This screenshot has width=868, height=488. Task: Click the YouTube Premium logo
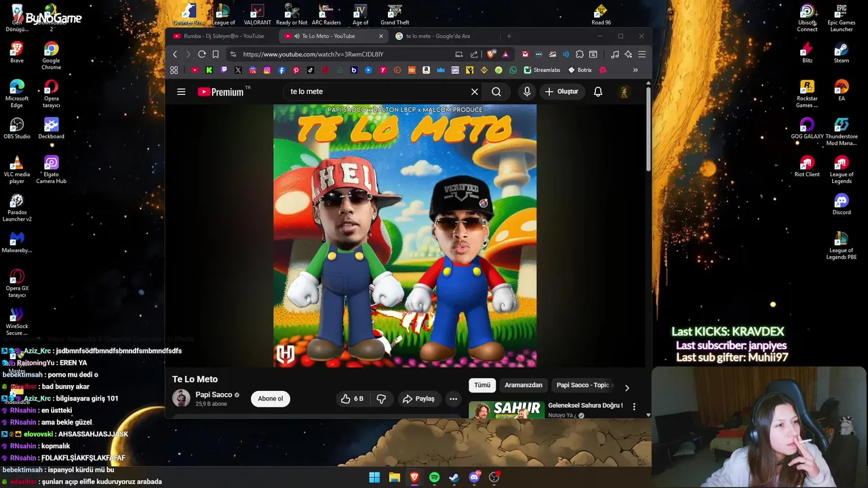point(220,91)
